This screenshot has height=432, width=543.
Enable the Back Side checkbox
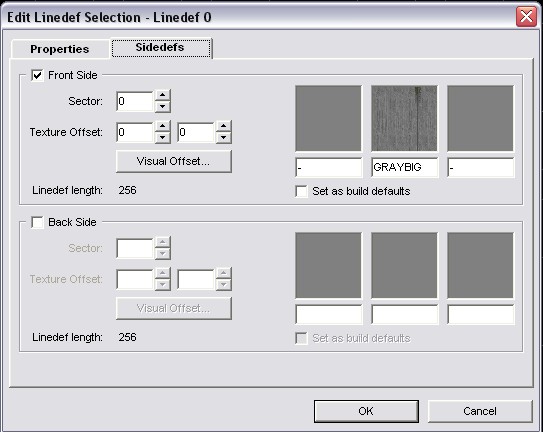[37, 222]
